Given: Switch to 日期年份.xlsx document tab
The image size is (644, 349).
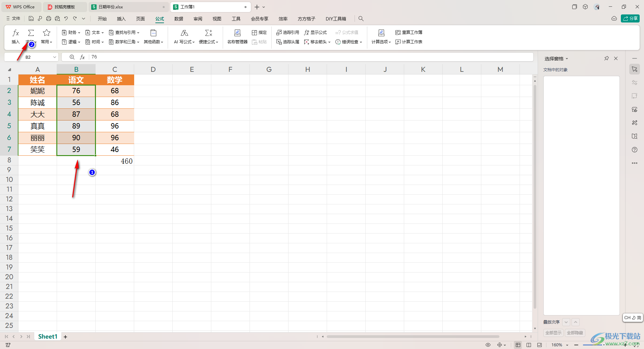Looking at the screenshot, I should click(129, 7).
